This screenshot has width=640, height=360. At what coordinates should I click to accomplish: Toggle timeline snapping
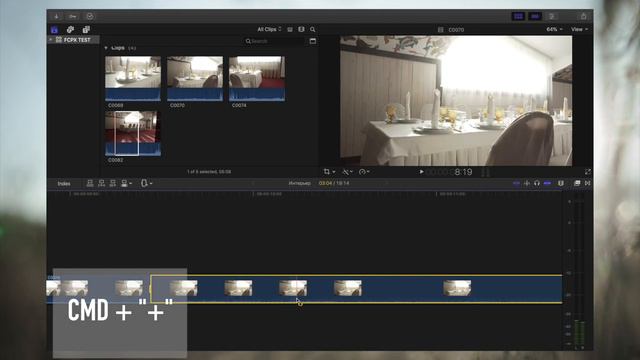click(x=547, y=184)
